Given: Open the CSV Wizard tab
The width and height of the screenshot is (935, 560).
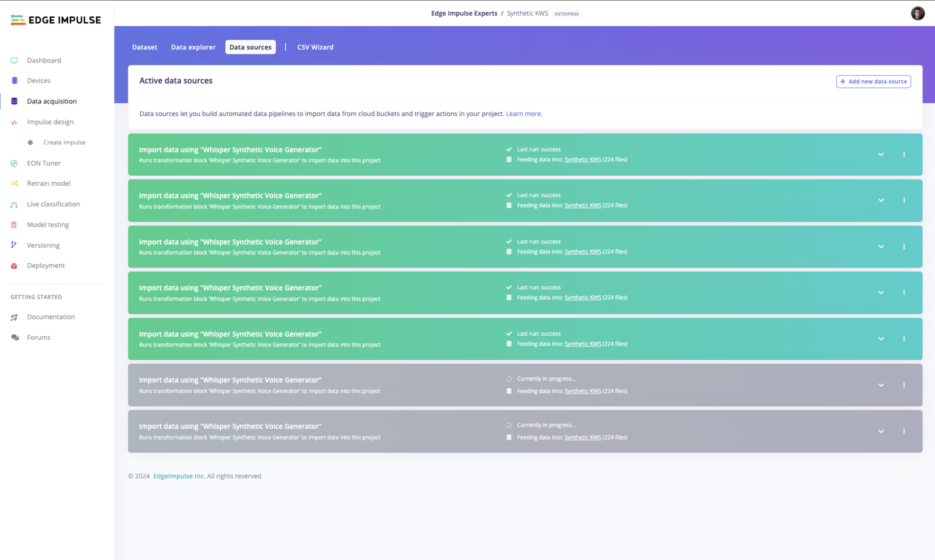Looking at the screenshot, I should coord(316,47).
